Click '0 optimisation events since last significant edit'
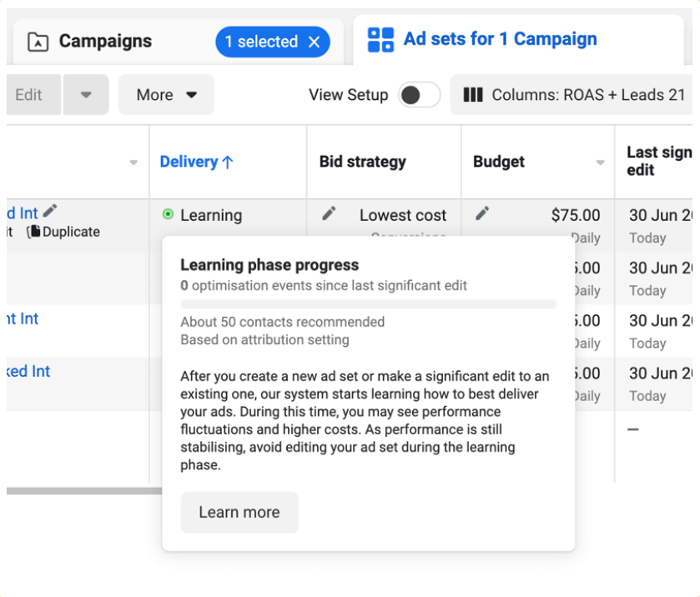This screenshot has height=597, width=700. 324,285
